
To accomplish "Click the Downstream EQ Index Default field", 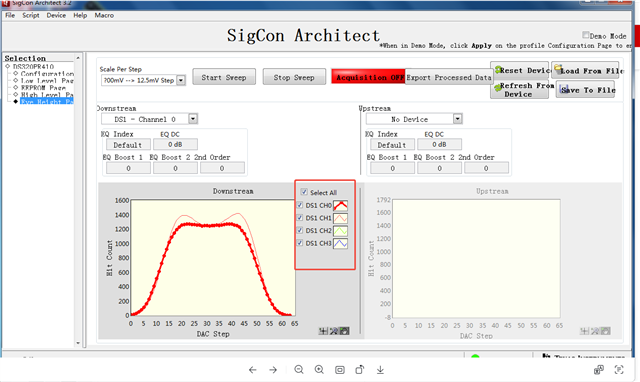I will click(x=128, y=144).
